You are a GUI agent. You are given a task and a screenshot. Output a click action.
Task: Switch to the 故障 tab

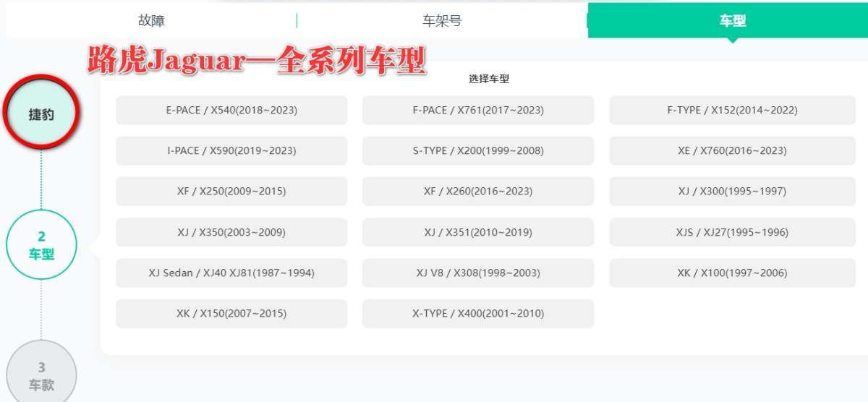coord(151,20)
